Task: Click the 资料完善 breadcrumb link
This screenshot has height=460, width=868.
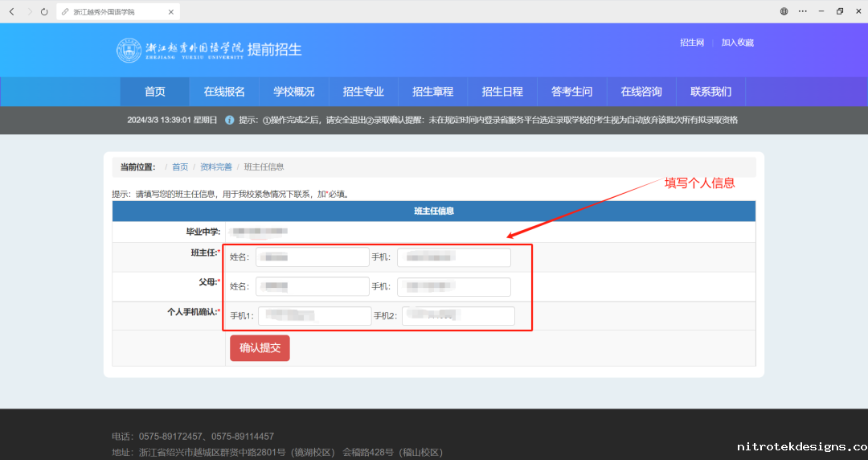Action: pyautogui.click(x=216, y=166)
